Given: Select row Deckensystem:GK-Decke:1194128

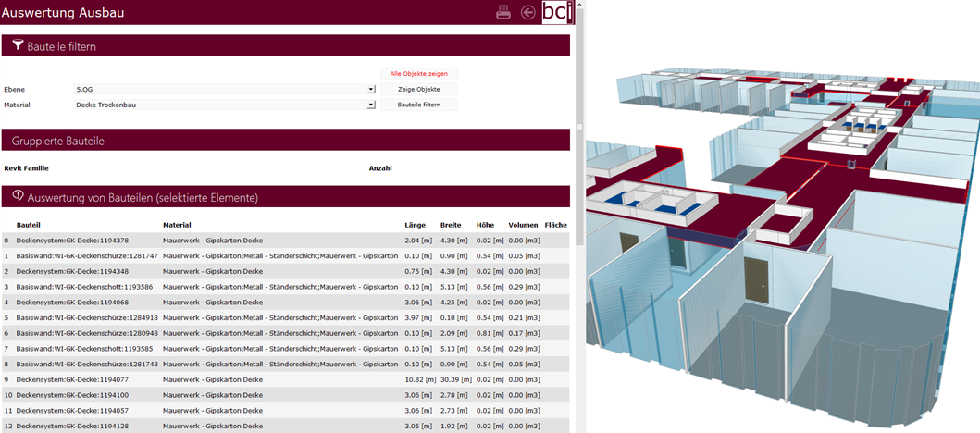Looking at the screenshot, I should click(x=286, y=426).
